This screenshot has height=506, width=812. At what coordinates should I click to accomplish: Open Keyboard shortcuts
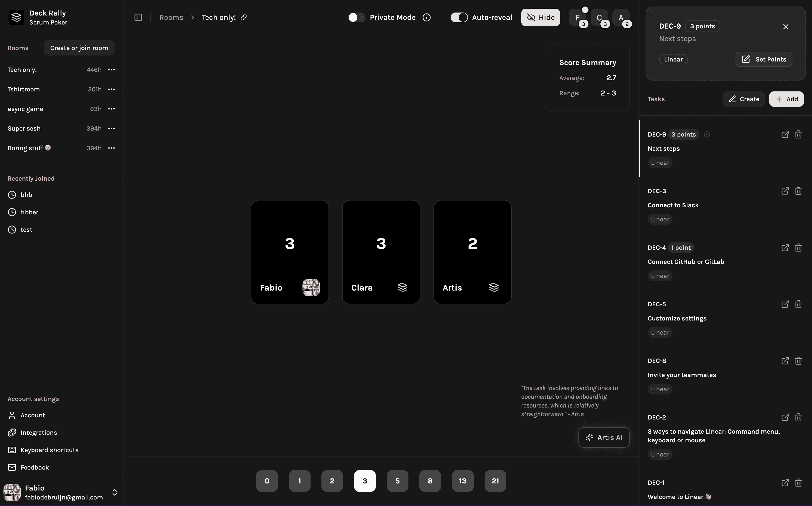tap(43, 450)
